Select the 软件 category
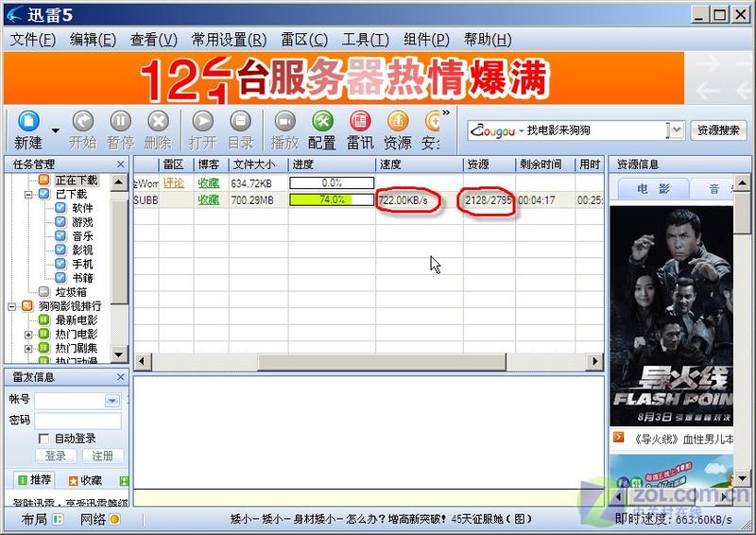 click(82, 208)
